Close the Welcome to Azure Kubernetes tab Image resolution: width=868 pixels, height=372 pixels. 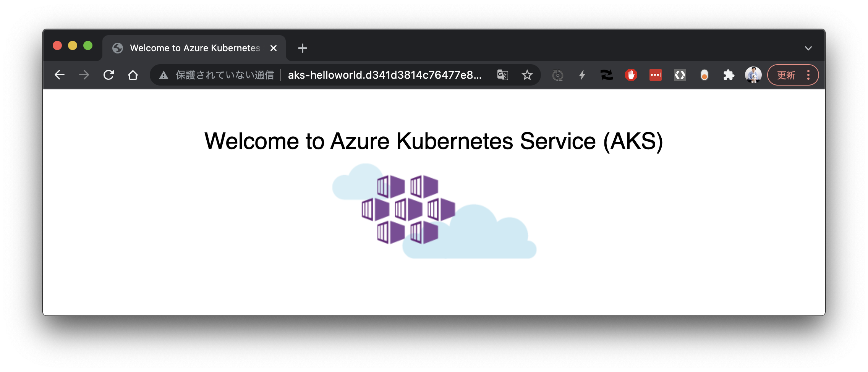tap(274, 48)
